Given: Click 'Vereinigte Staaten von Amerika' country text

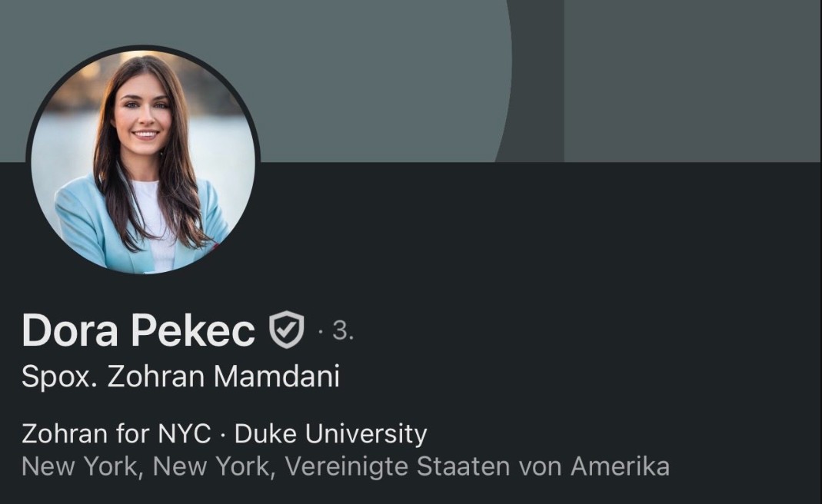Looking at the screenshot, I should click(477, 466).
